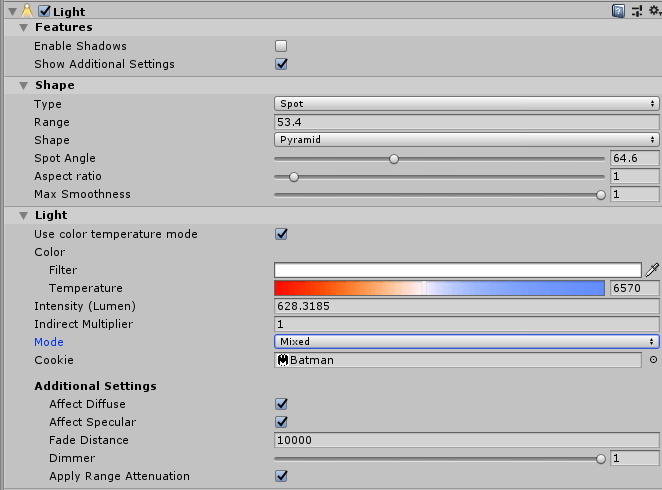Viewport: 662px width, 490px height.
Task: Open the Shape dropdown showing Pyramid
Action: (x=466, y=140)
